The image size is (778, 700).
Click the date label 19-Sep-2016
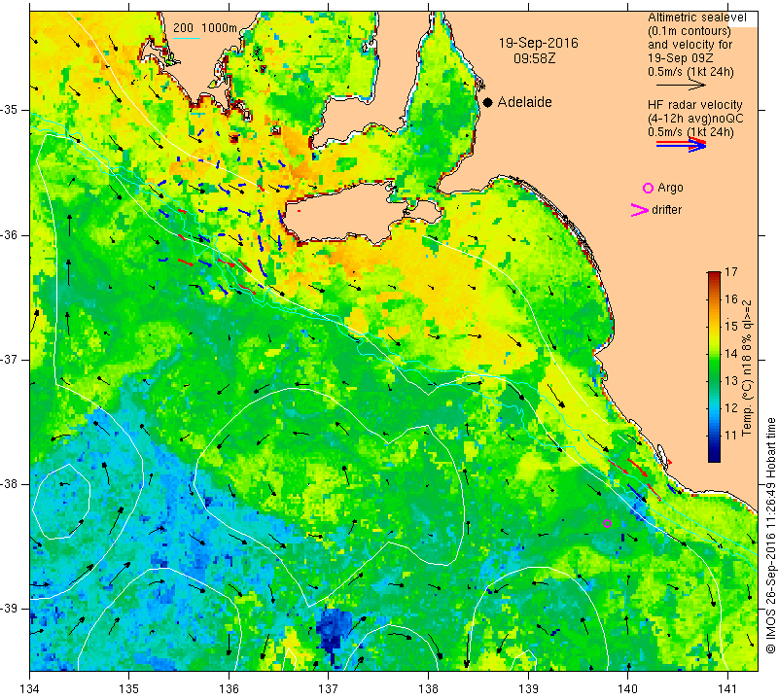click(539, 43)
